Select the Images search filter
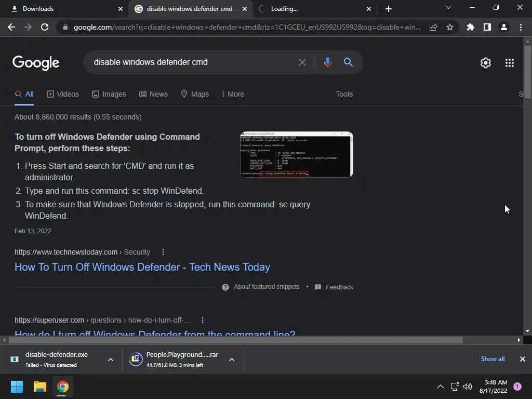This screenshot has height=399, width=532. point(109,95)
